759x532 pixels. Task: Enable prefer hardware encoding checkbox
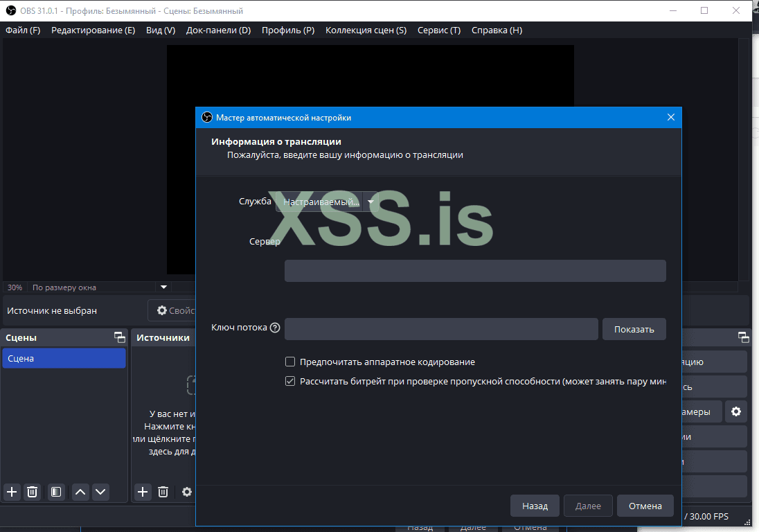click(290, 362)
